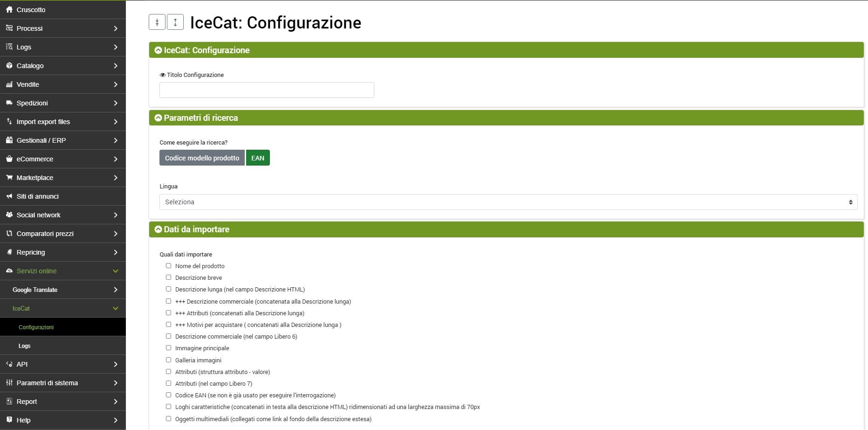
Task: Check the Immagine principale option
Action: pyautogui.click(x=169, y=348)
